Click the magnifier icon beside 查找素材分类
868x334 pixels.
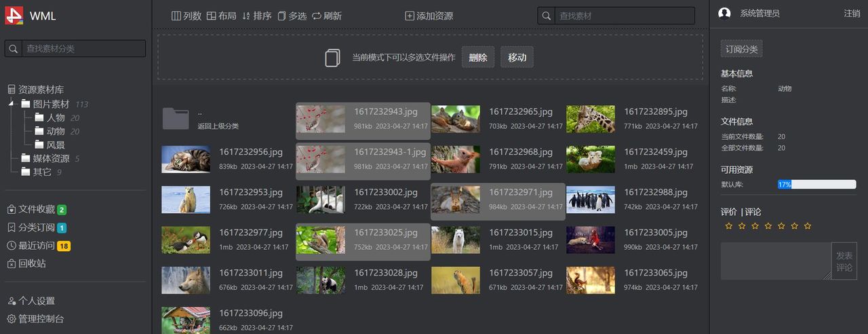14,49
